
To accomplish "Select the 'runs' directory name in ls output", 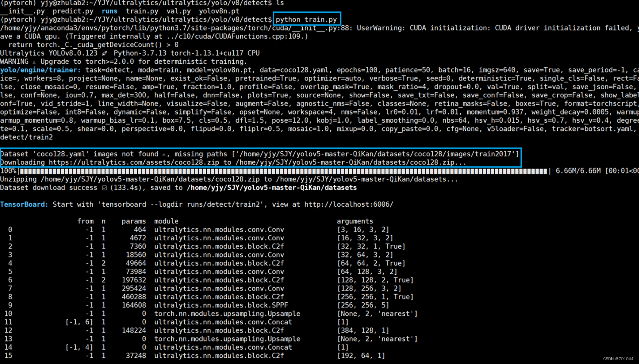I will click(x=109, y=11).
